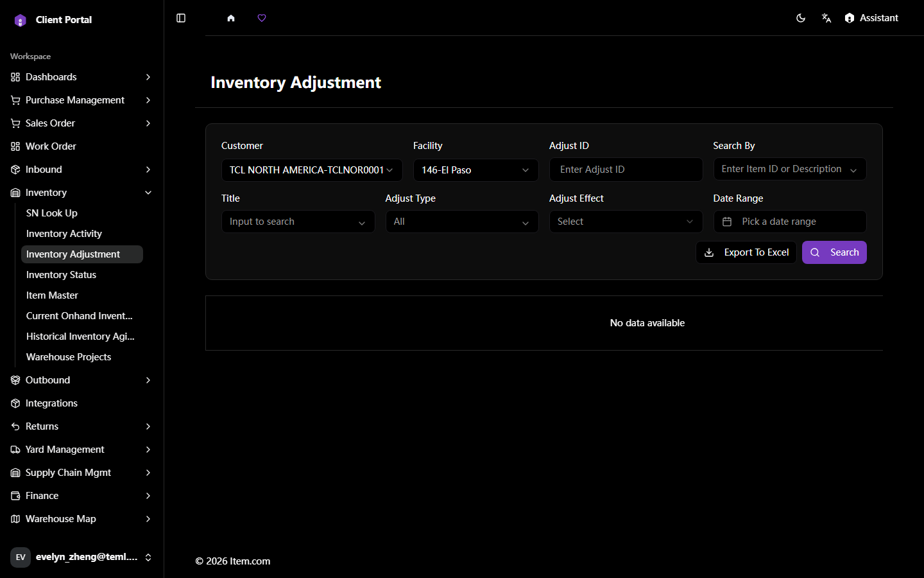This screenshot has height=578, width=924.
Task: Click the Purchase Management cart icon
Action: (15, 100)
